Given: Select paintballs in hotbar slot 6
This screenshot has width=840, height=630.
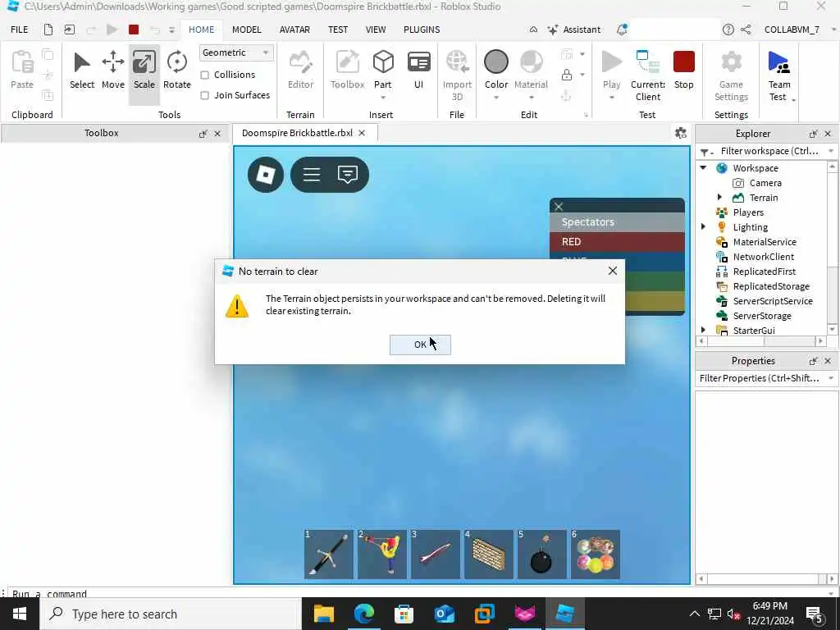Looking at the screenshot, I should coord(596,555).
